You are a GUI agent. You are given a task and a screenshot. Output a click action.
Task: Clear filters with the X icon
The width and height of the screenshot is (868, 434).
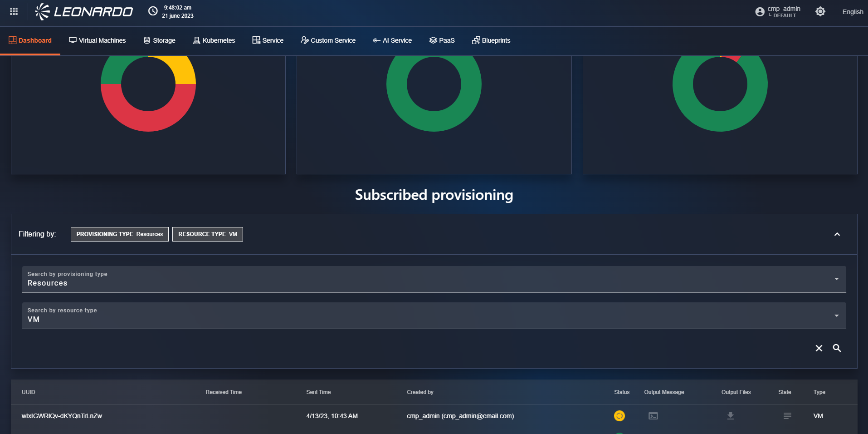click(819, 348)
